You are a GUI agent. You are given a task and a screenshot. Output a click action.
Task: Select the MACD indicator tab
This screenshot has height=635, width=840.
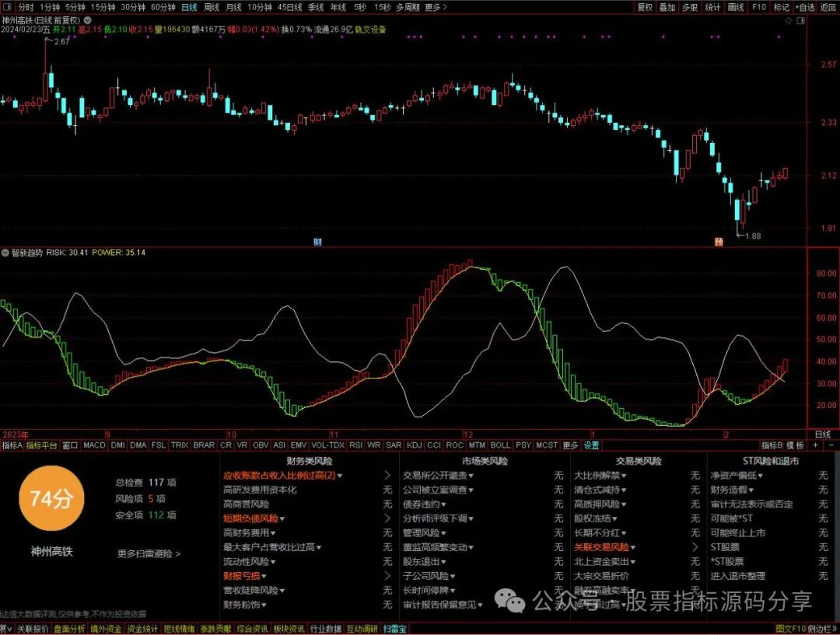(x=94, y=445)
